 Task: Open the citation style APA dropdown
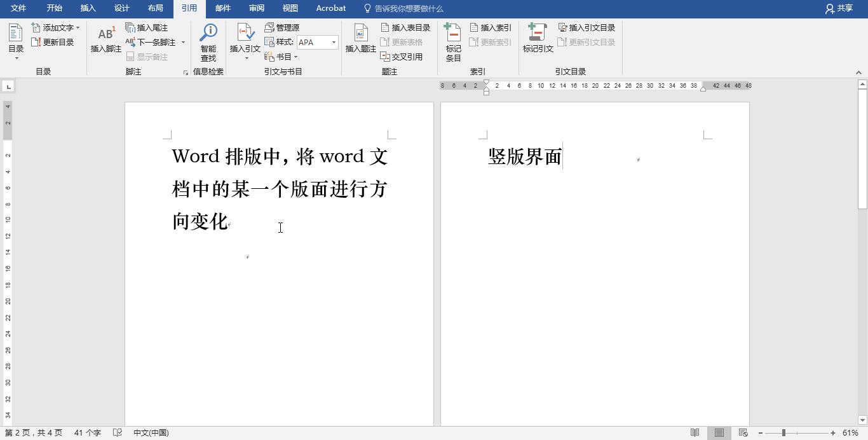click(333, 42)
